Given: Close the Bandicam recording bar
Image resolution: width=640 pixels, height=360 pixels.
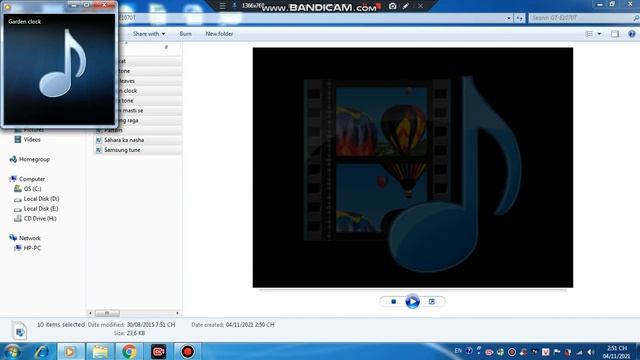Looking at the screenshot, I should pos(420,6).
